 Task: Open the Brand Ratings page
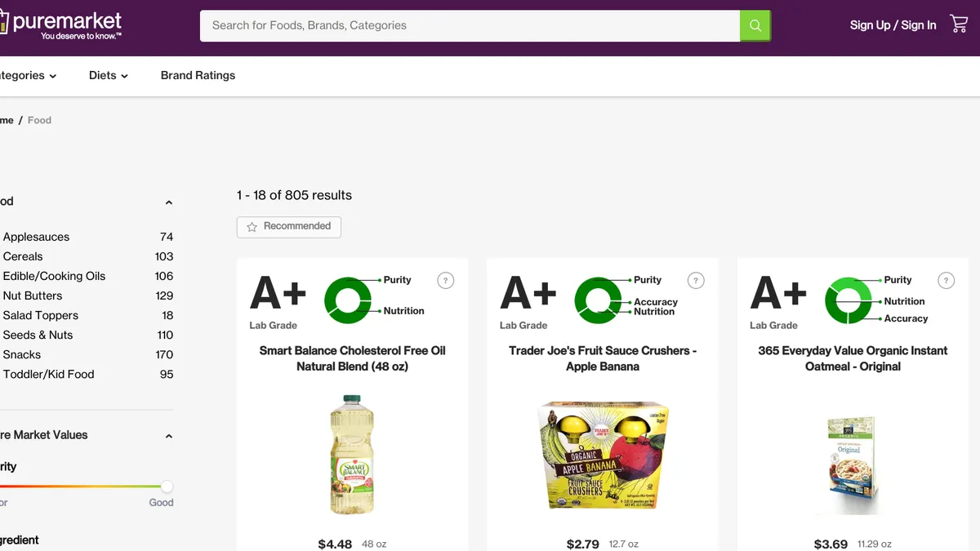point(198,75)
